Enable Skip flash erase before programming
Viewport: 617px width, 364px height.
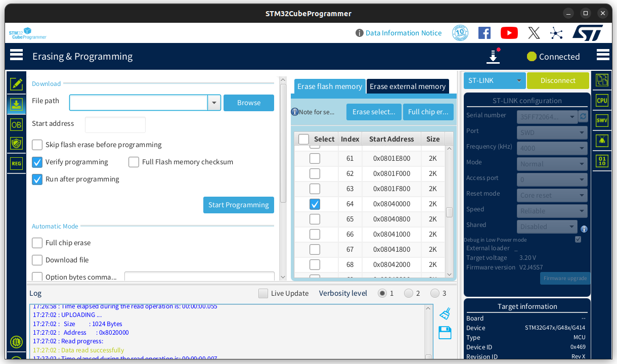pos(37,145)
